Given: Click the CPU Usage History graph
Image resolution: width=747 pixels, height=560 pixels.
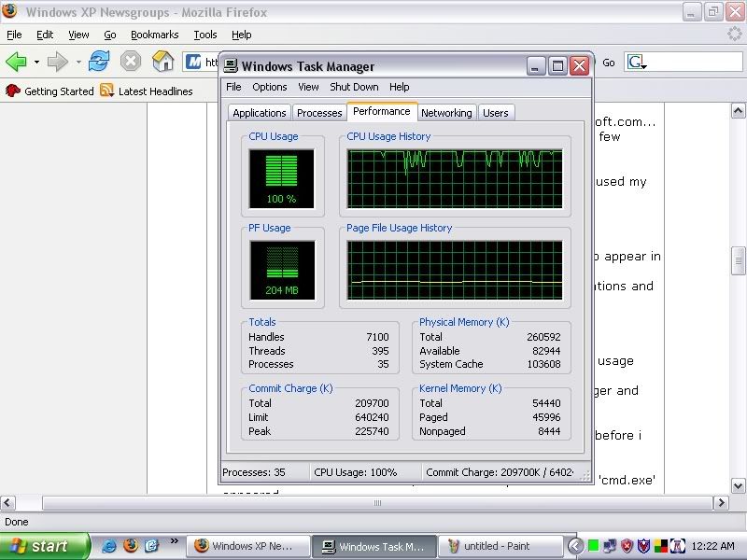Looking at the screenshot, I should (x=455, y=178).
